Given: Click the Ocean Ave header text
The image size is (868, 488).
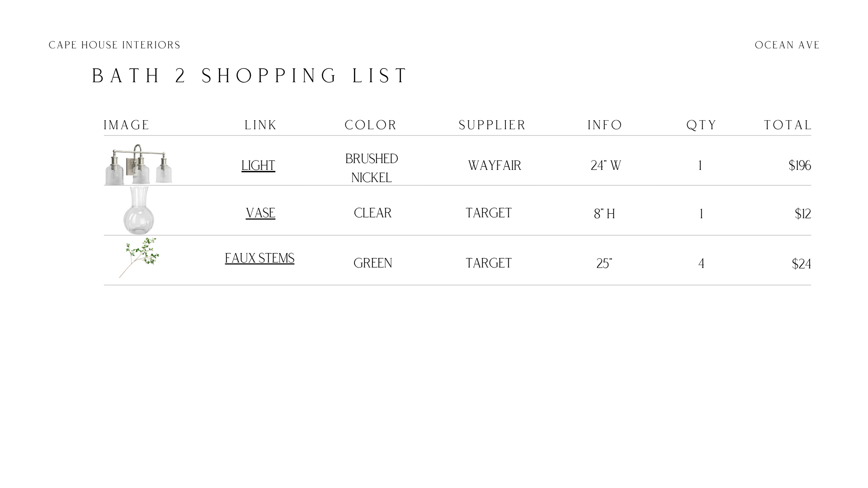Looking at the screenshot, I should click(787, 45).
